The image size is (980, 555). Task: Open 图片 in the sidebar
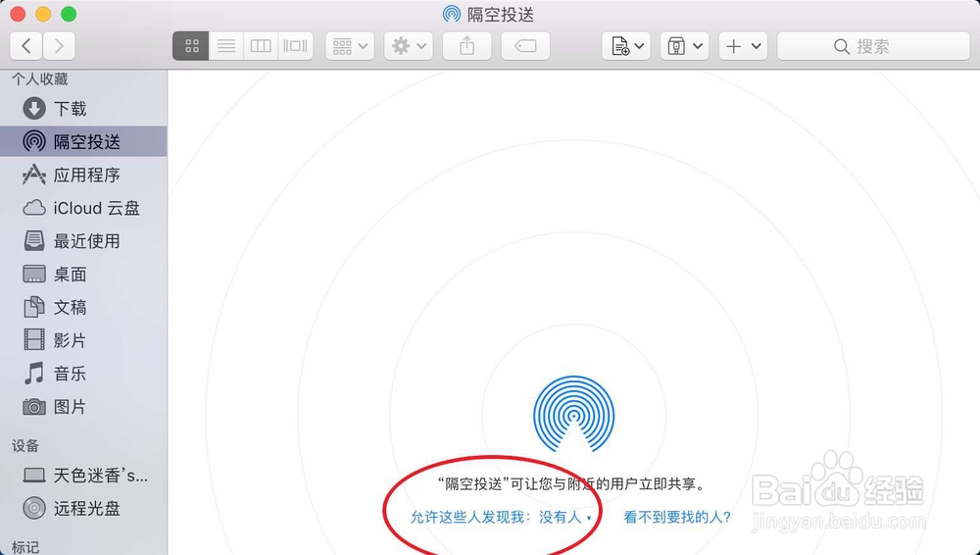(83, 407)
